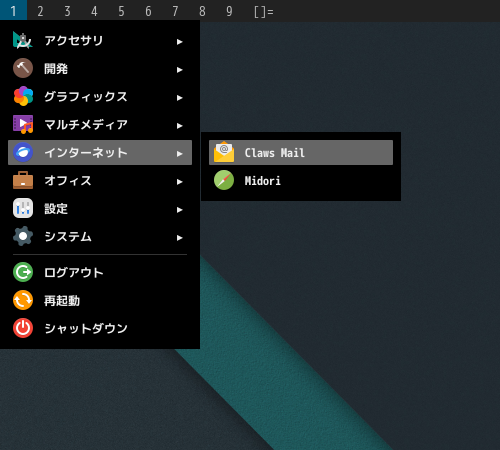
Task: Expand the グラフィックス submenu arrow
Action: pyautogui.click(x=180, y=98)
